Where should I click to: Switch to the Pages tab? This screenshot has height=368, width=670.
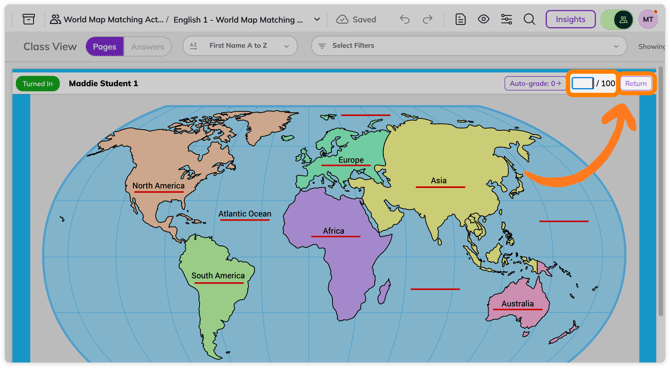click(105, 47)
